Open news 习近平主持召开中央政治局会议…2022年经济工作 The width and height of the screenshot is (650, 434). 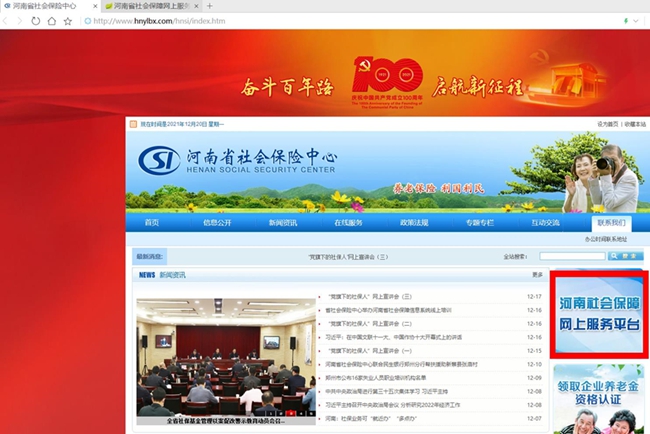coord(393,405)
